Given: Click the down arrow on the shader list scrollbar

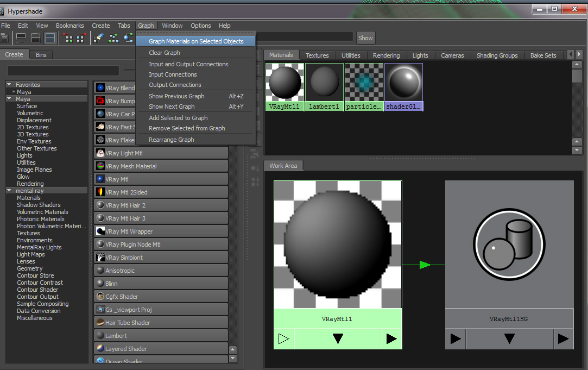Looking at the screenshot, I should (x=232, y=359).
